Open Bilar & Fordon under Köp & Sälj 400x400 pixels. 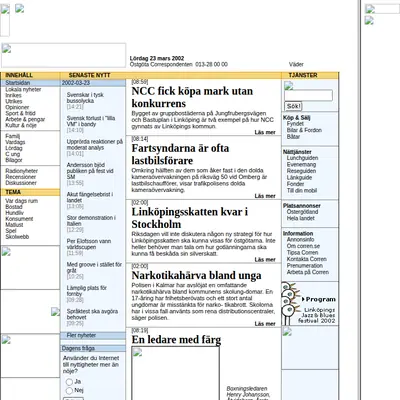tap(304, 130)
